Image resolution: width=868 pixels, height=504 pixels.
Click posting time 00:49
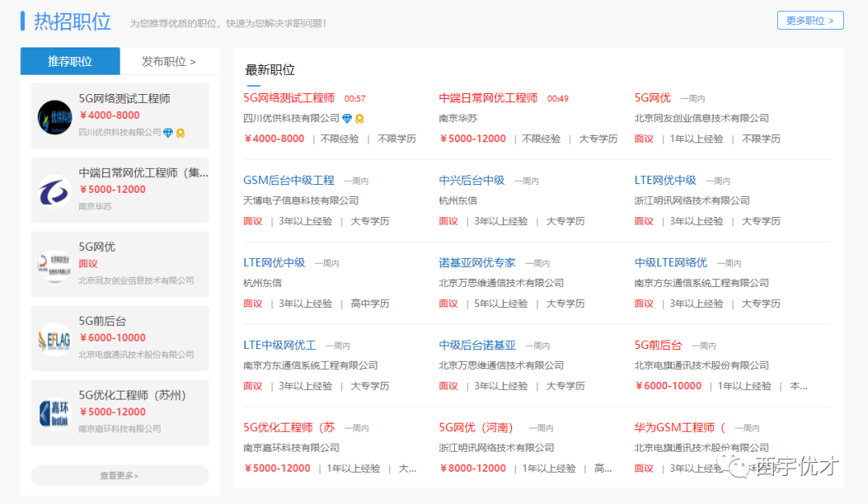point(558,99)
